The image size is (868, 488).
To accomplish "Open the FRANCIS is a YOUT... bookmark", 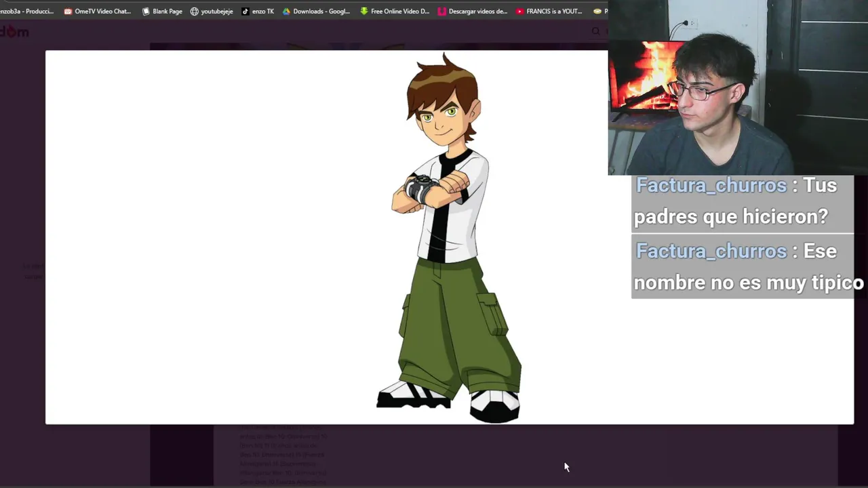I will [x=549, y=11].
